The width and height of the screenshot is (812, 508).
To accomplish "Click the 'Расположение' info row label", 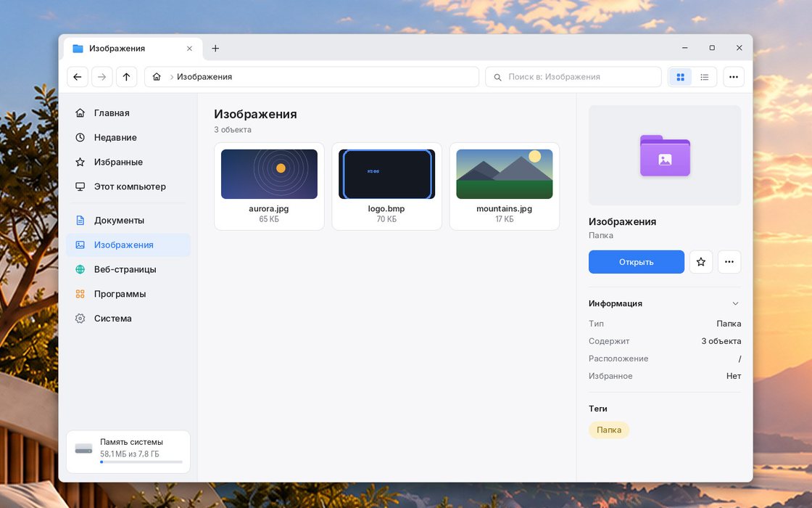I will [x=618, y=359].
